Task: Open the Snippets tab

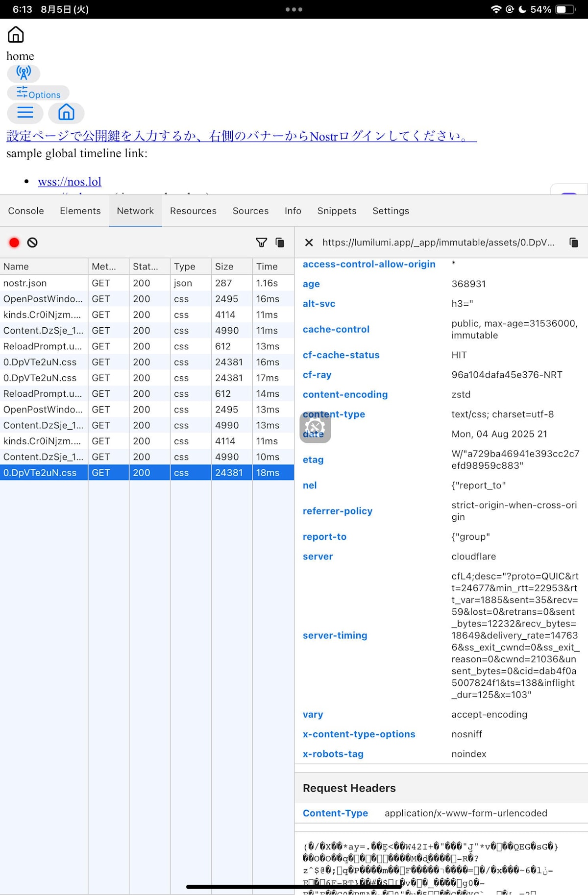Action: click(337, 211)
